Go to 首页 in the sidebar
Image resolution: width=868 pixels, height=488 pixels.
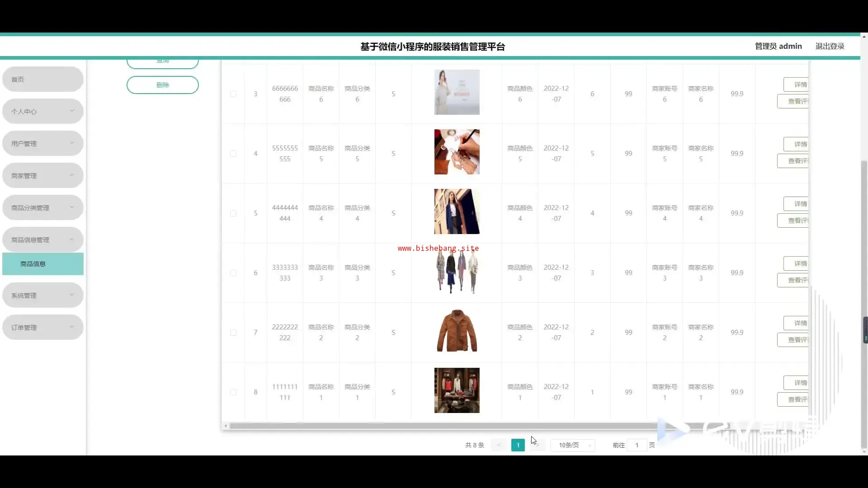tap(42, 79)
